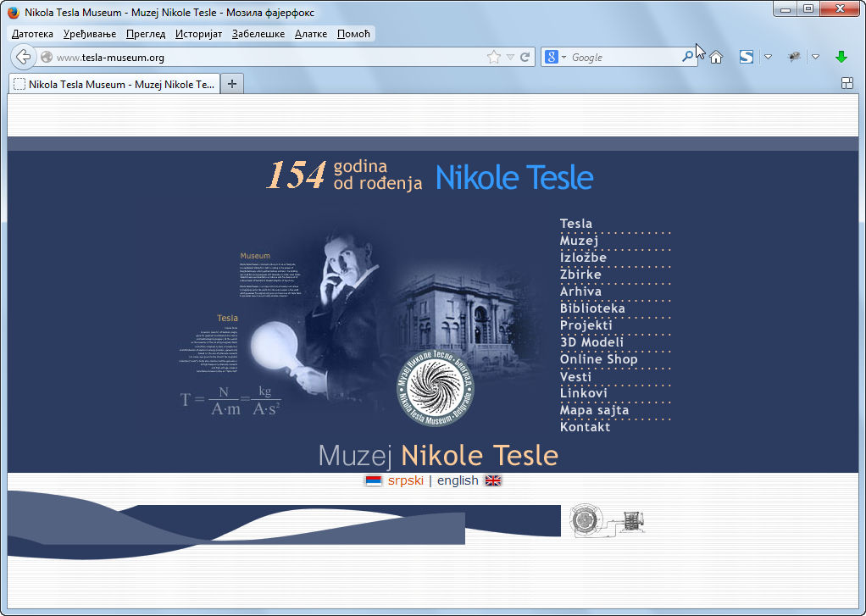Click the British flag icon
This screenshot has height=616, width=866.
pyautogui.click(x=493, y=480)
